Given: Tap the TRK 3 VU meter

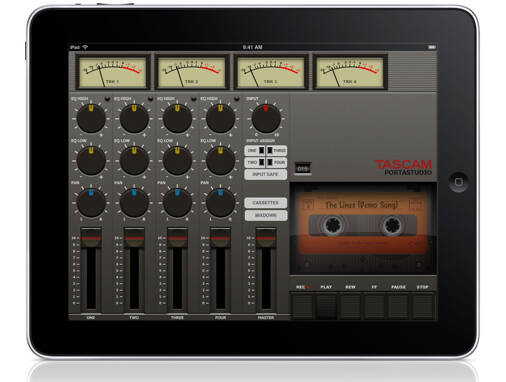Looking at the screenshot, I should 271,72.
